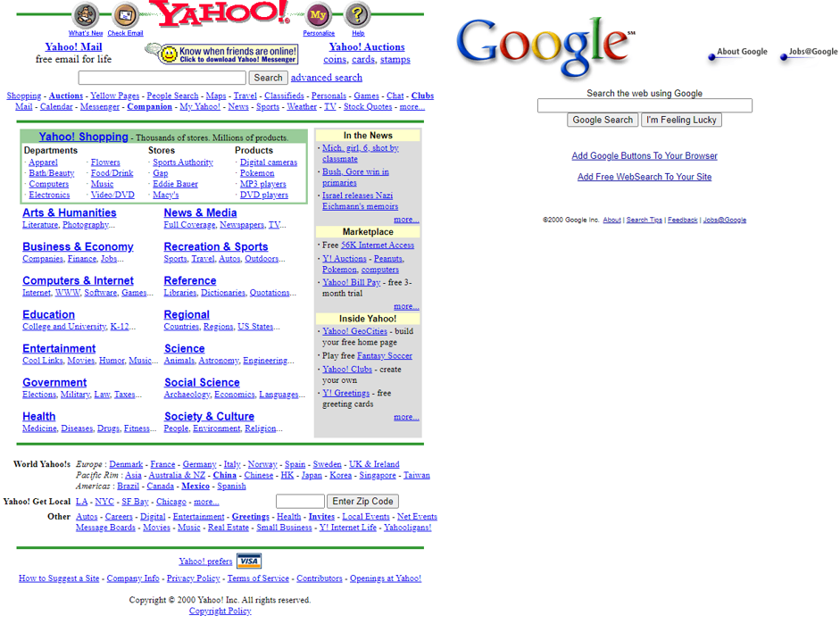Expand more under Inside Yahoo!

pyautogui.click(x=406, y=417)
